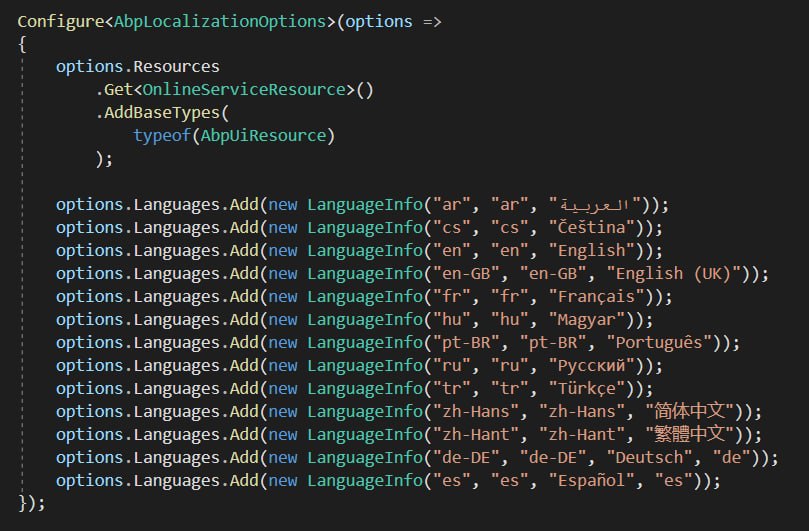809x531 pixels.
Task: Click the first "zh-Hant" culture string
Action: click(476, 435)
